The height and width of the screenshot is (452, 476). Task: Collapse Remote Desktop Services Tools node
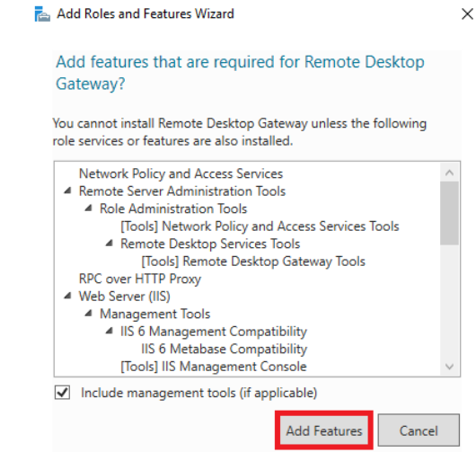110,244
